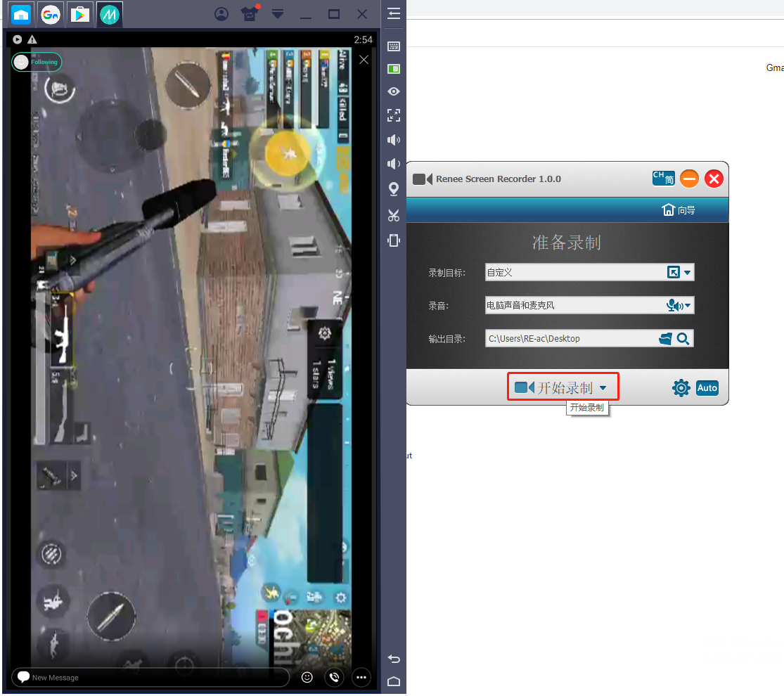Click the phone call icon in chat bar
The image size is (784, 696).
335,678
